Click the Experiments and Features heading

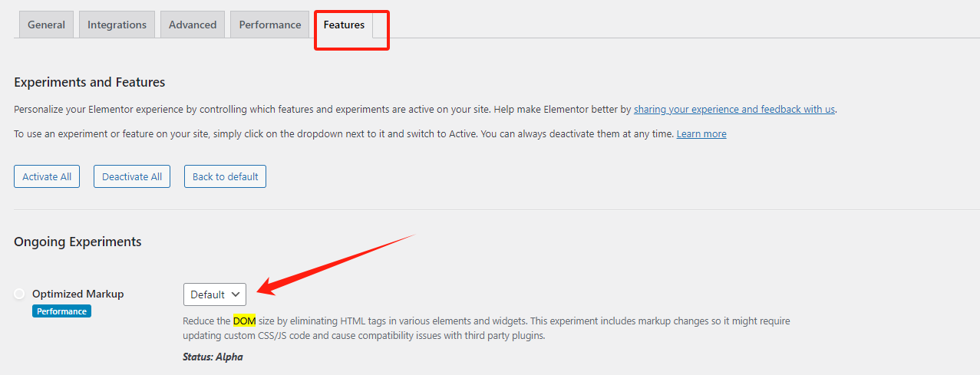(90, 82)
